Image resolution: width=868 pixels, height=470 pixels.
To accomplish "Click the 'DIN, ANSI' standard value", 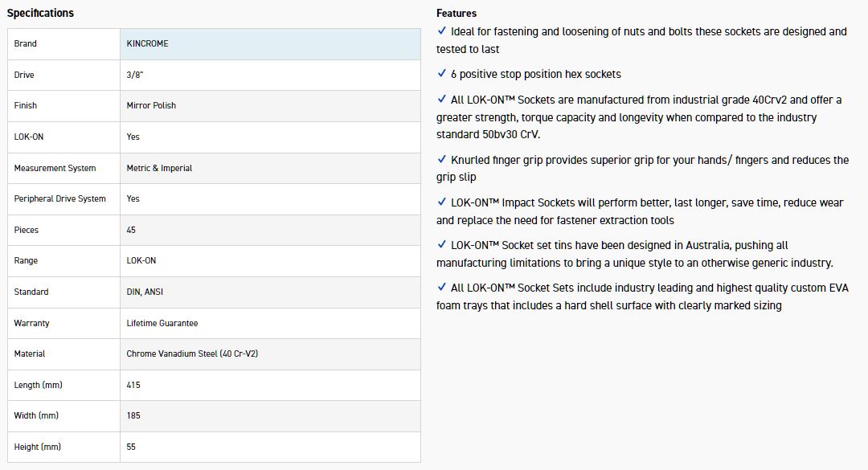I will point(145,292).
